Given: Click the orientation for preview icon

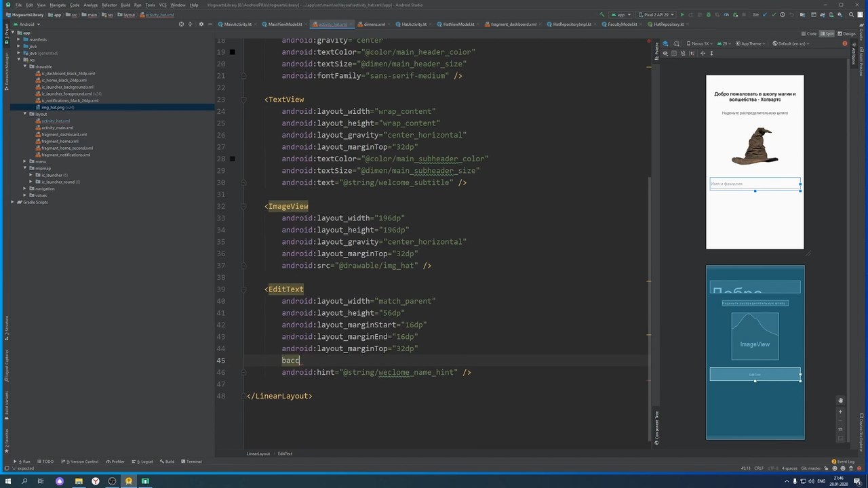Looking at the screenshot, I should click(676, 43).
